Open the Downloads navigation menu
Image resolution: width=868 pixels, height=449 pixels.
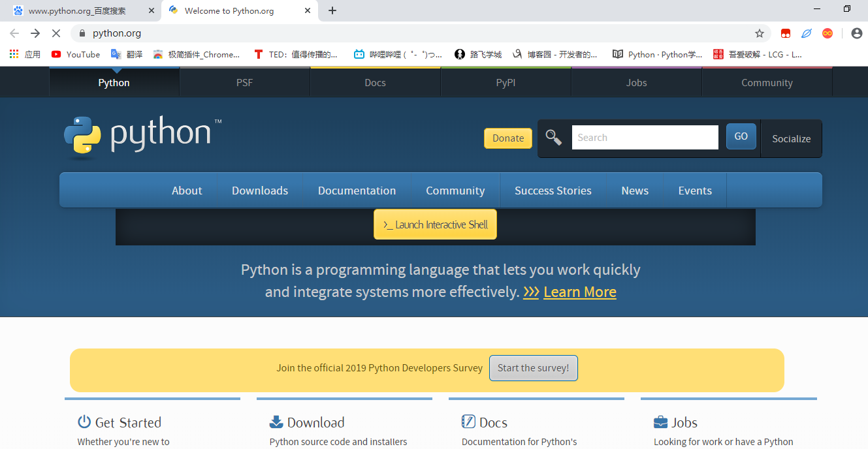[260, 191]
